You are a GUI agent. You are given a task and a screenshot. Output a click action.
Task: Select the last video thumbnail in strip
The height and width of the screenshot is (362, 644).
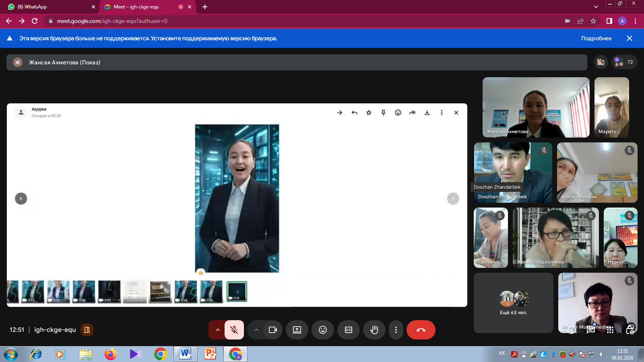click(x=237, y=292)
